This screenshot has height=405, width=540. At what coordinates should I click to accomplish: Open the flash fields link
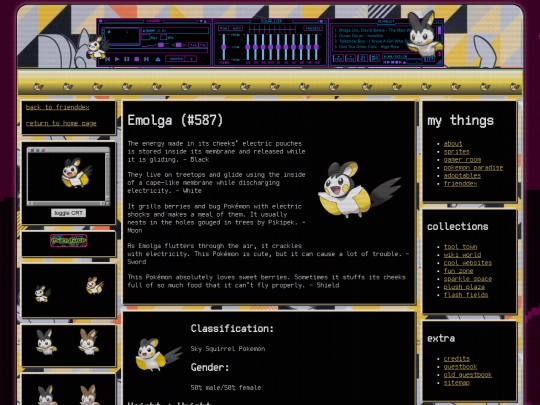click(x=466, y=294)
